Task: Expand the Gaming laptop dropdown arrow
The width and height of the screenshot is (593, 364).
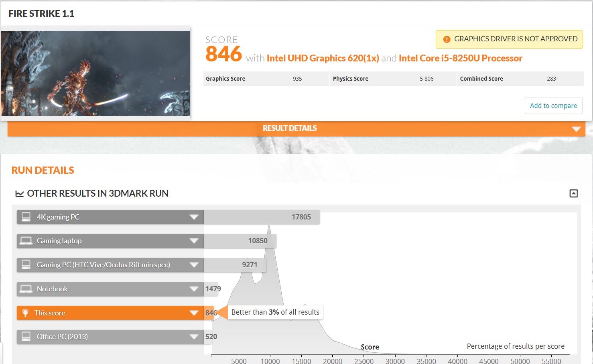Action: [194, 241]
